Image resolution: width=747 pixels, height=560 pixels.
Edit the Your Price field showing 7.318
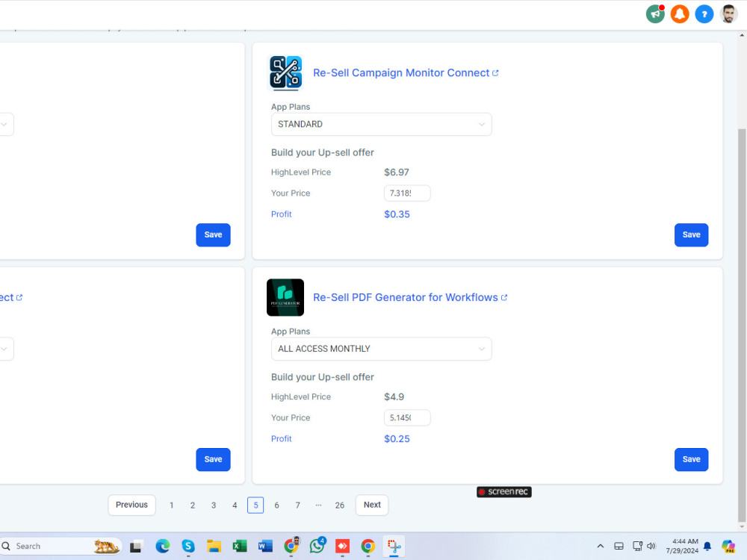(x=407, y=193)
